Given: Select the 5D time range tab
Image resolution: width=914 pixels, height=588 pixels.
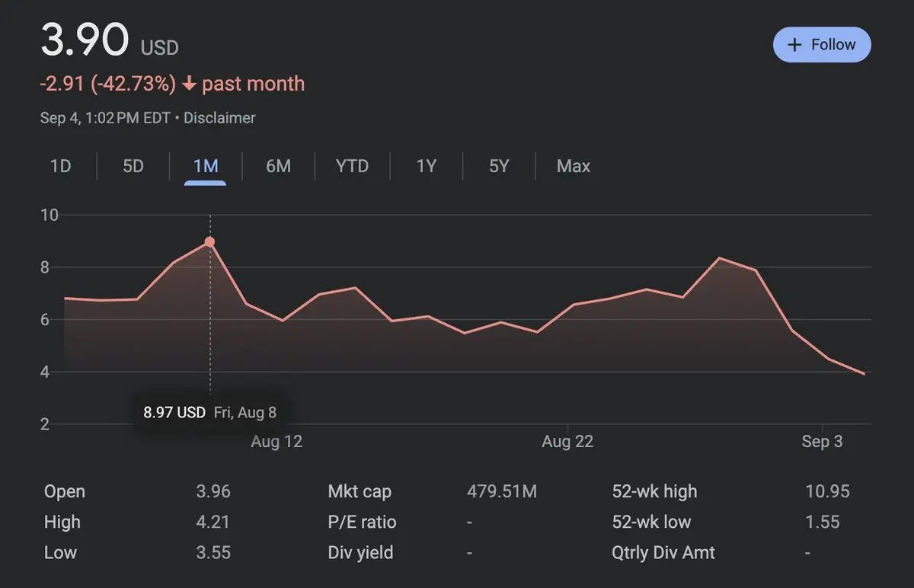Looking at the screenshot, I should click(x=133, y=166).
